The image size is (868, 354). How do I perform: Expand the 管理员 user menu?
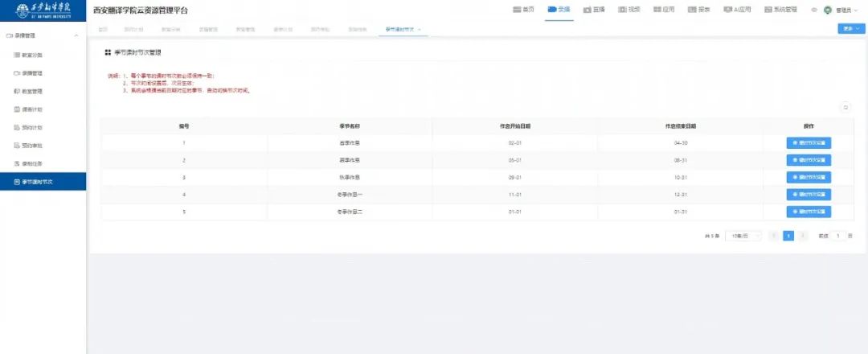tap(846, 10)
